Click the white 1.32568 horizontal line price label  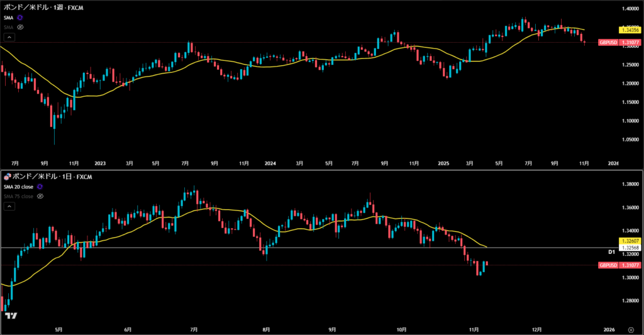click(630, 248)
